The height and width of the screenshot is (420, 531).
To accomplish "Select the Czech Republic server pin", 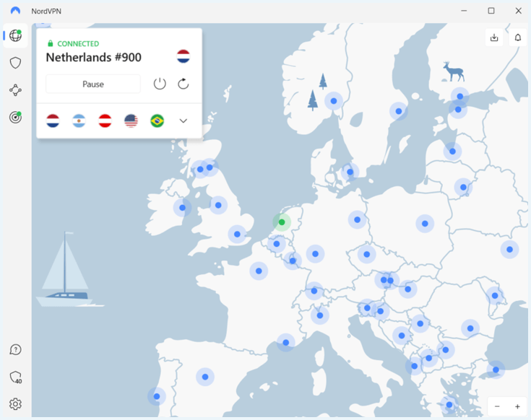I will 367,254.
